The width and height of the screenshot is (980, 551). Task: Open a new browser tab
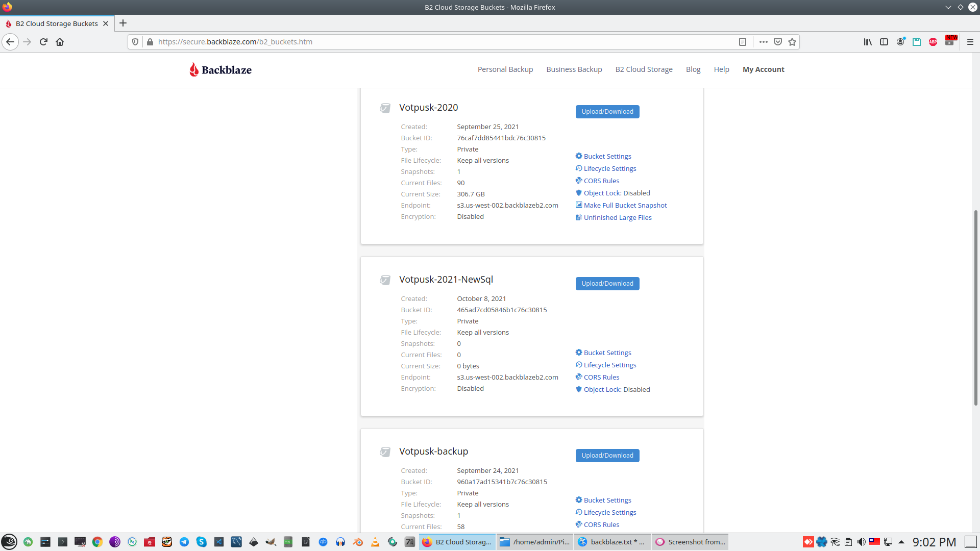[x=123, y=23]
